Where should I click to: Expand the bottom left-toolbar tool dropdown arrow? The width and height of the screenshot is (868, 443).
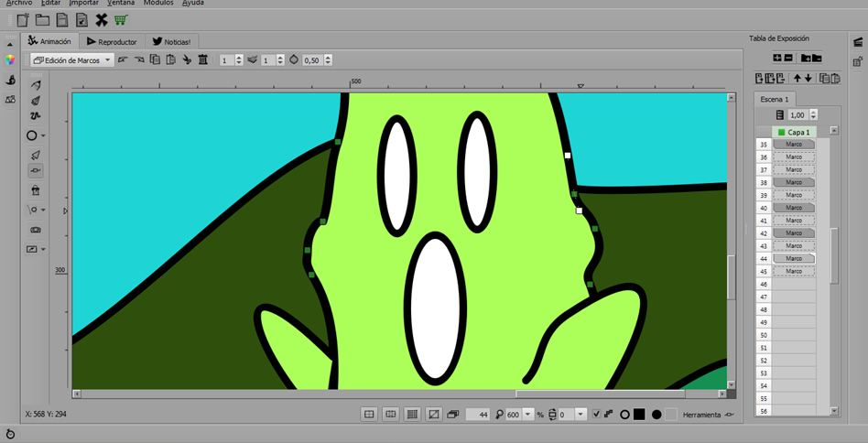pyautogui.click(x=43, y=250)
